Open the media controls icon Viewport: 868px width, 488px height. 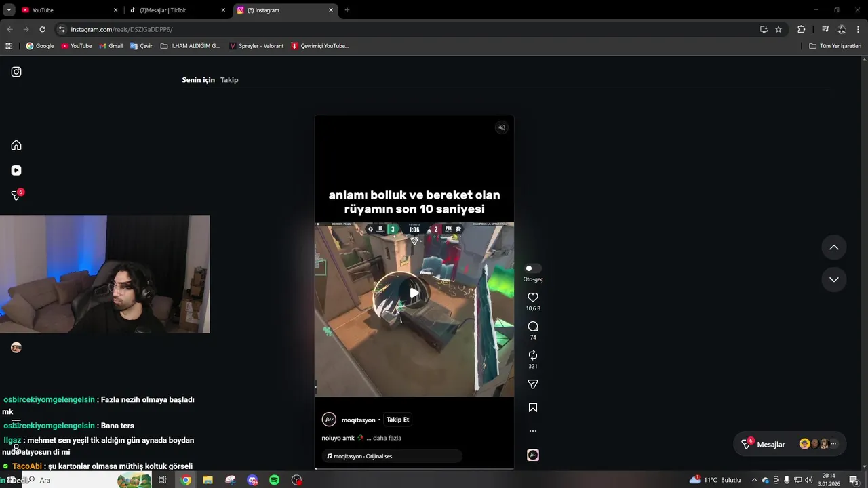[x=825, y=29]
